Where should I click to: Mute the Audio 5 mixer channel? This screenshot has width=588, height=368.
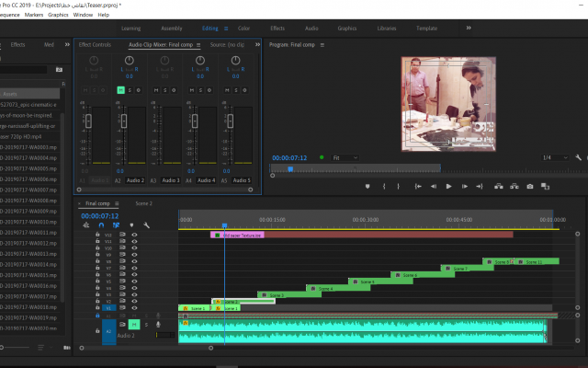tap(227, 90)
